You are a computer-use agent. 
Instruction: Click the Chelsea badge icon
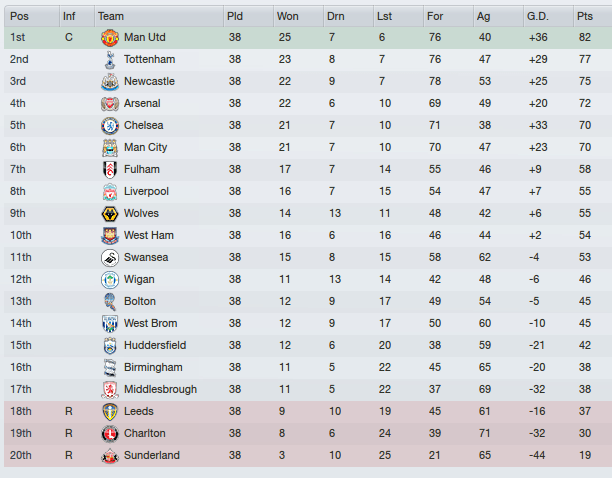point(109,125)
